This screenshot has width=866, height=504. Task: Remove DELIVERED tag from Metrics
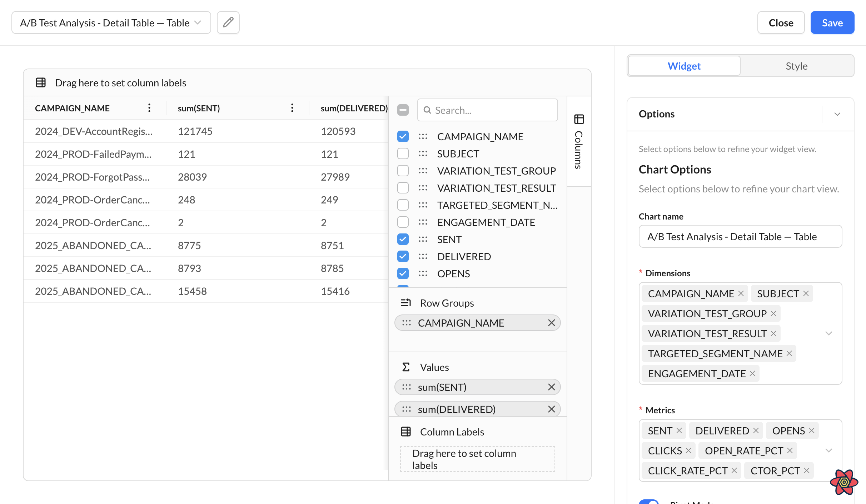tap(756, 430)
